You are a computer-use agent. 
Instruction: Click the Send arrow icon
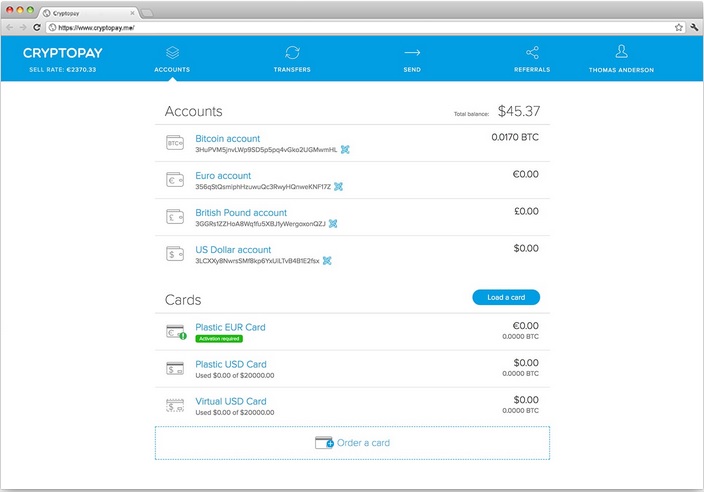pos(412,53)
